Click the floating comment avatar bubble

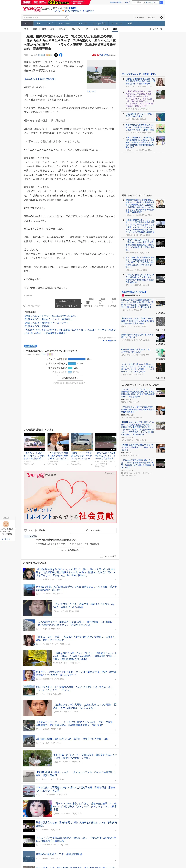point(6,524)
